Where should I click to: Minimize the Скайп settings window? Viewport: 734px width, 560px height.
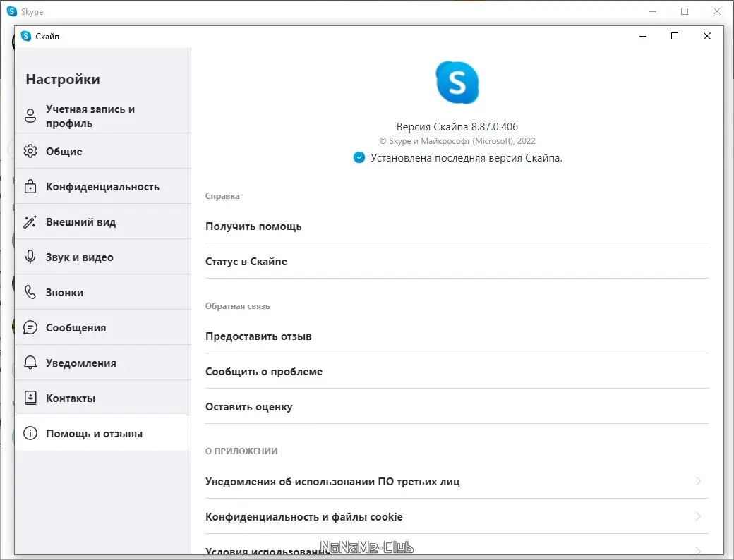(x=643, y=36)
